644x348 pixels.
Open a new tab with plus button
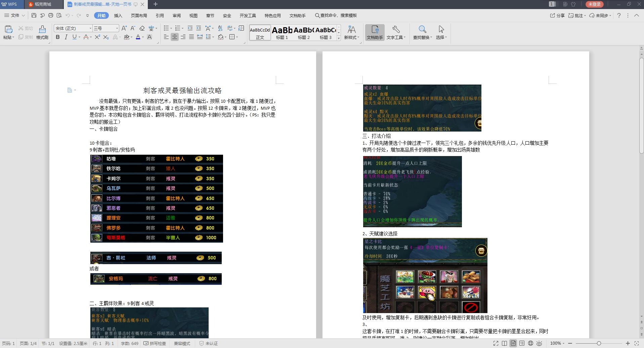coord(155,4)
